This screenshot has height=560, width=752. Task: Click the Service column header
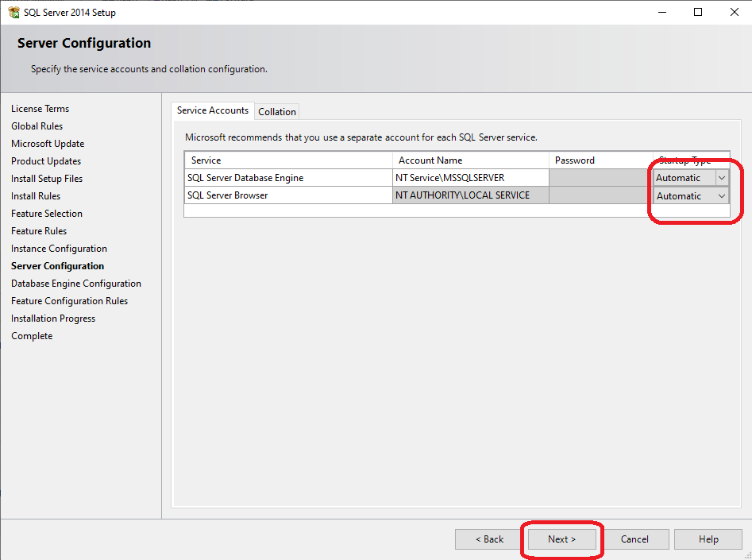point(288,160)
